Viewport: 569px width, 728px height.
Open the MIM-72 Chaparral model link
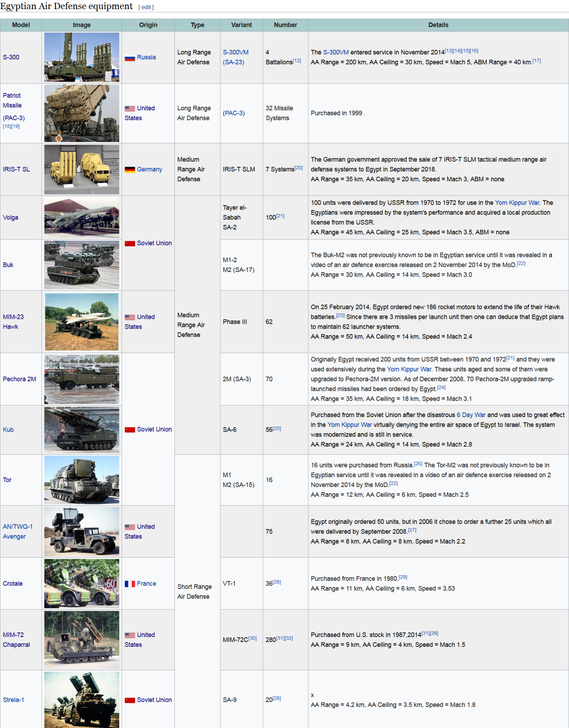[x=16, y=640]
